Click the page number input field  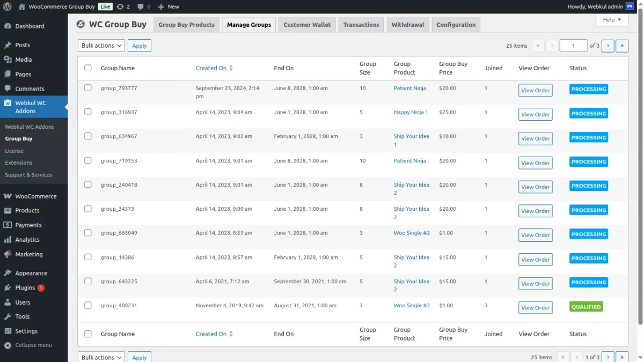coord(573,46)
